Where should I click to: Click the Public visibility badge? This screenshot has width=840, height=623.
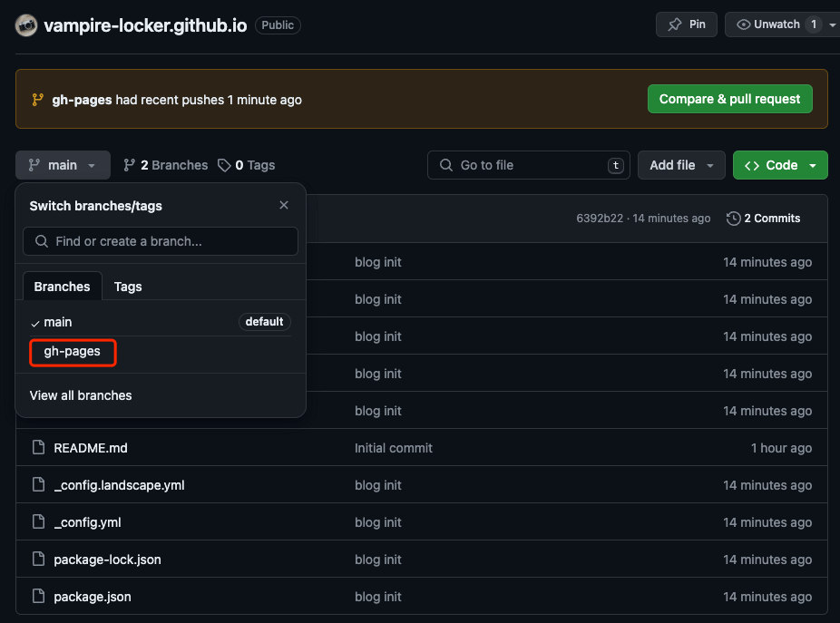(278, 25)
